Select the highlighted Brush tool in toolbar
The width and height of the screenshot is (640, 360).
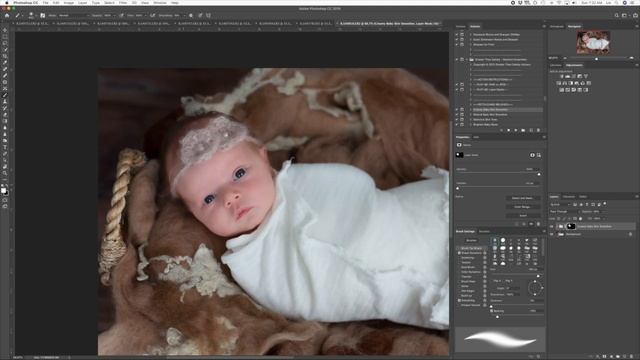point(5,95)
